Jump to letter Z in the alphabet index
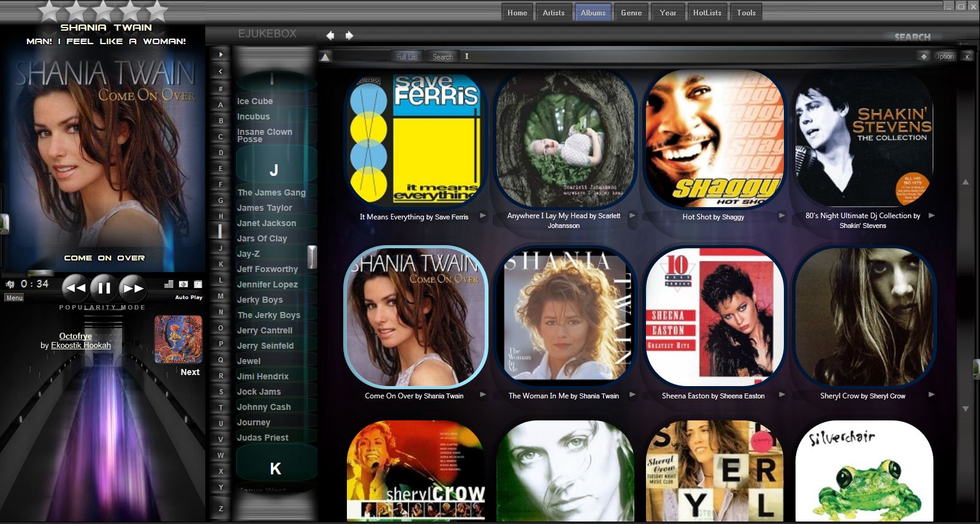 pos(221,509)
